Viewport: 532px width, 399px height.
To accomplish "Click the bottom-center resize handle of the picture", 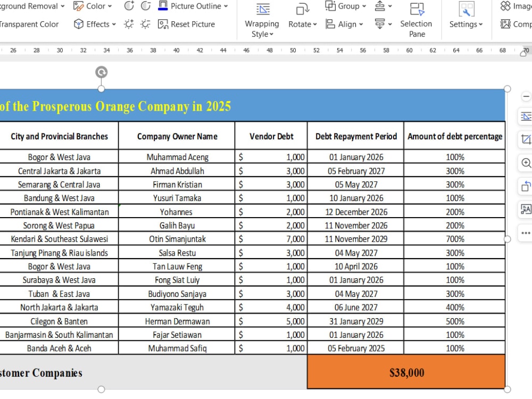I will [101, 389].
